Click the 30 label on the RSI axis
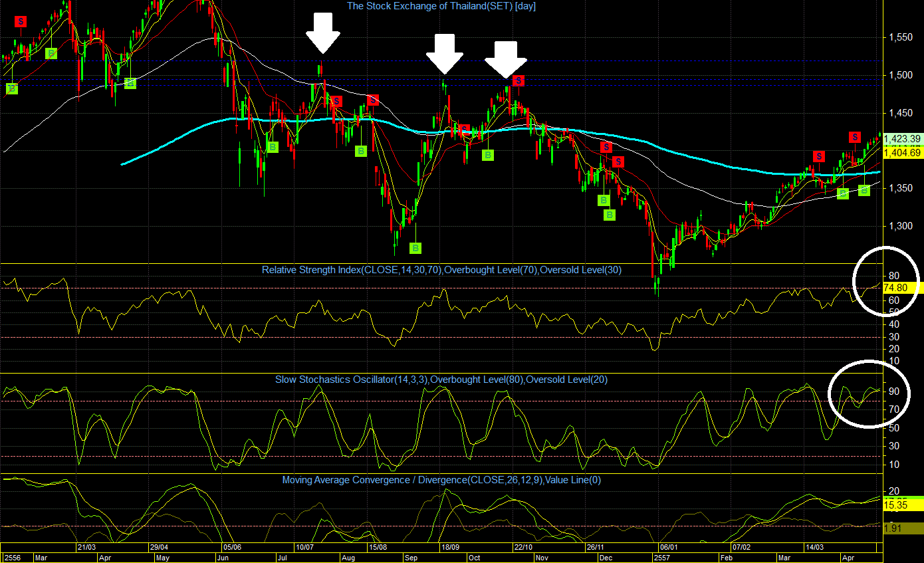This screenshot has width=924, height=563. 894,337
